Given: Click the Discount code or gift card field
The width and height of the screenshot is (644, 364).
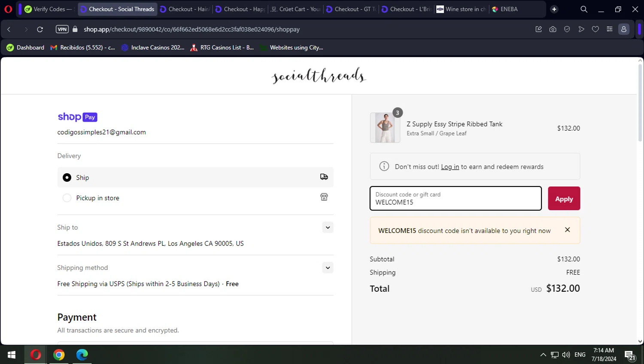Looking at the screenshot, I should [456, 199].
